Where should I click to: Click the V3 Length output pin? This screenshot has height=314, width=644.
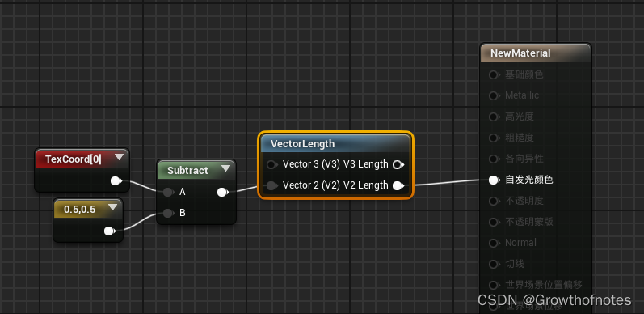click(x=398, y=165)
